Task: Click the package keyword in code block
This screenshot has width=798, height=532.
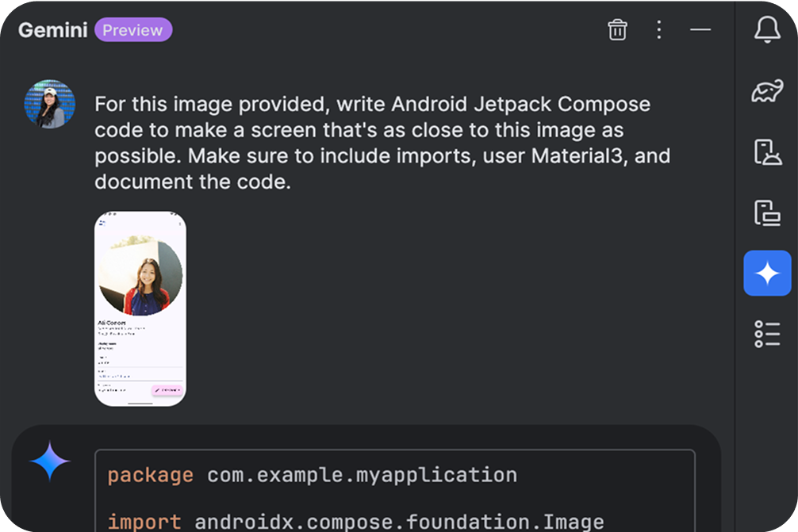Action: (x=151, y=475)
